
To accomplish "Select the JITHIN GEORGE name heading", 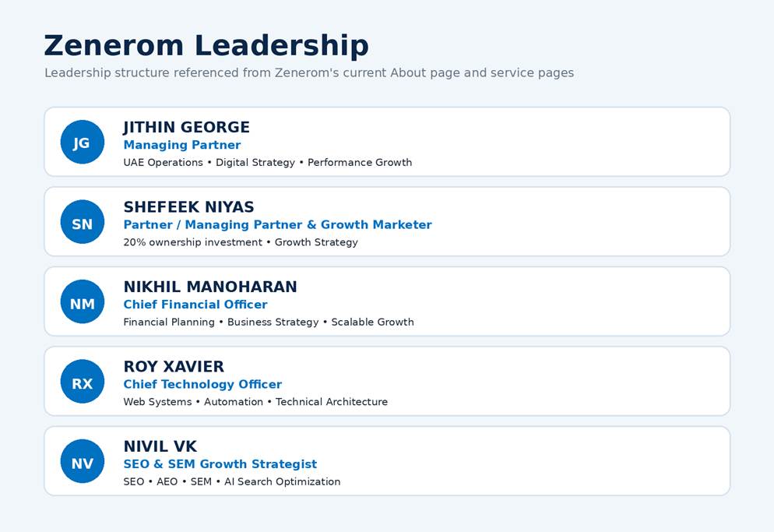I will [187, 128].
